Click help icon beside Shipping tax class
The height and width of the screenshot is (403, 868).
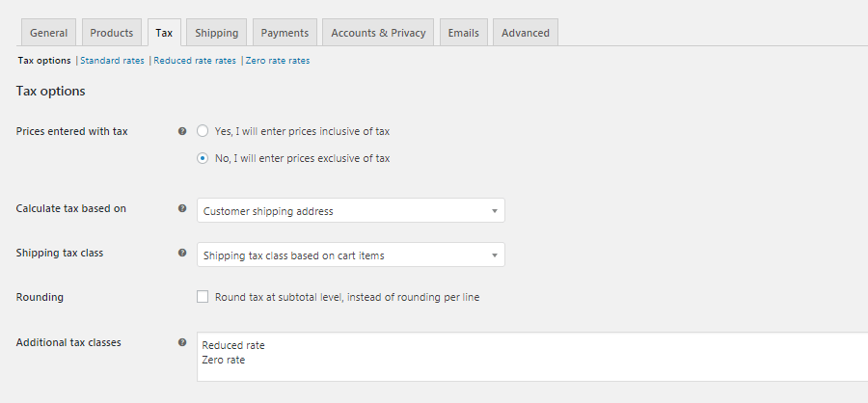click(182, 254)
